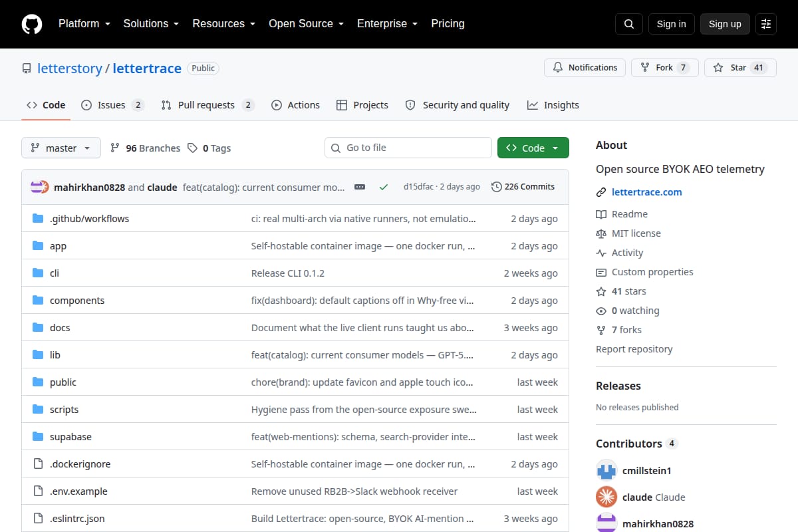Open the GitHub home logo
Viewport: 798px width, 532px height.
tap(32, 24)
